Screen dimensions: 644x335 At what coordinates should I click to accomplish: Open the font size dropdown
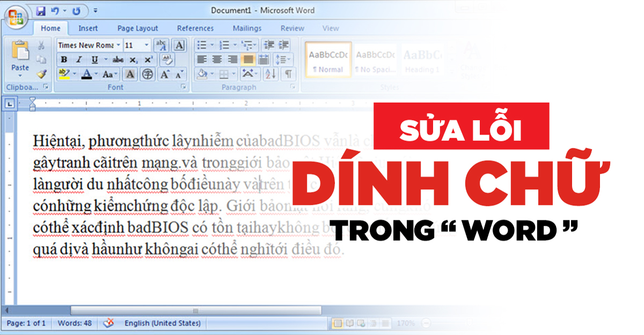click(147, 45)
